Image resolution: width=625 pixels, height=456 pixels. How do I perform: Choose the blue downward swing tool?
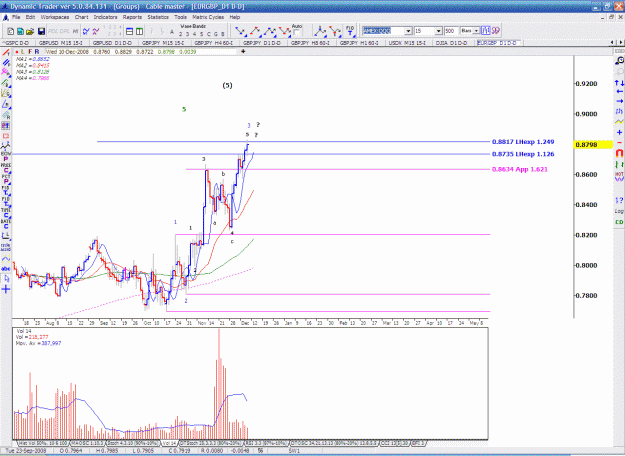pyautogui.click(x=240, y=31)
